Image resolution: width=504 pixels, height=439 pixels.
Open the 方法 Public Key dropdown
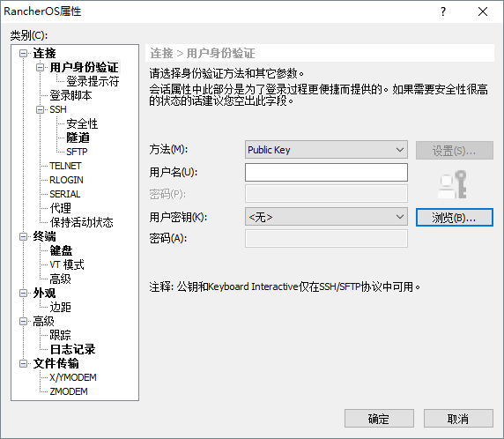point(326,150)
